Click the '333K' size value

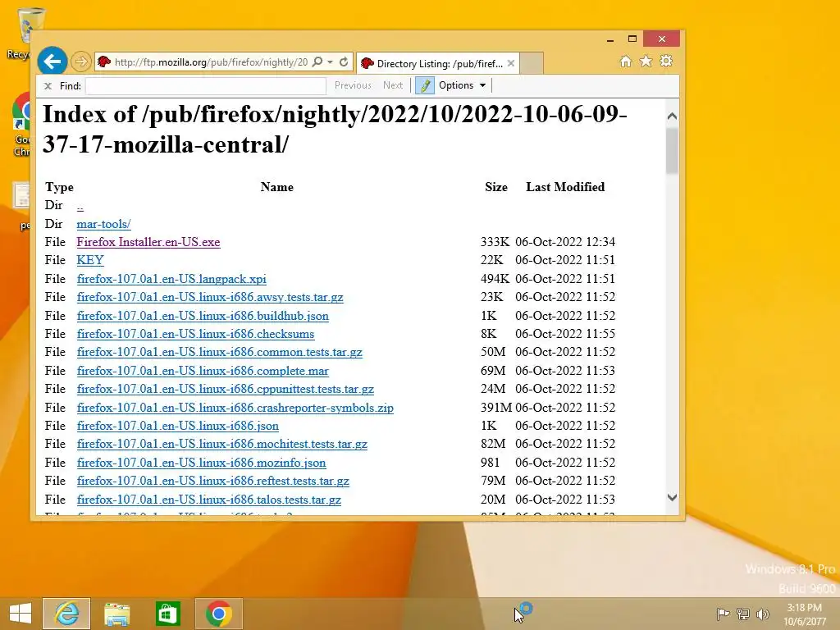tap(495, 242)
